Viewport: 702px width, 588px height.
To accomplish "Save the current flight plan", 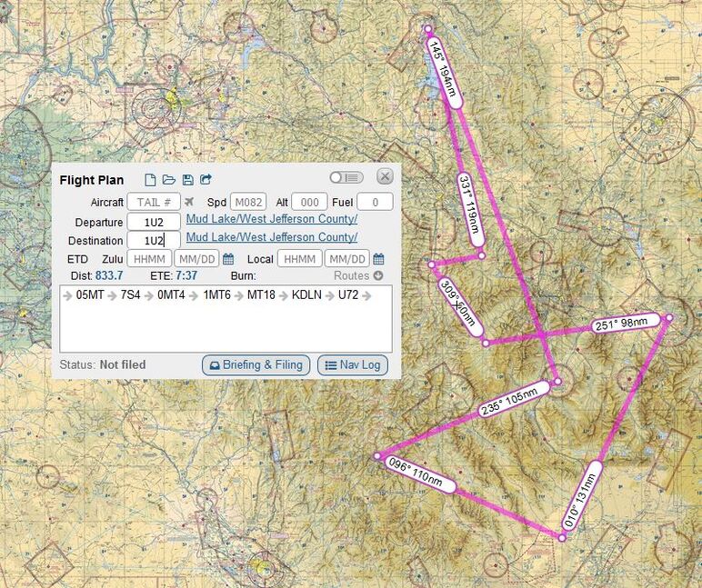I will 187,180.
